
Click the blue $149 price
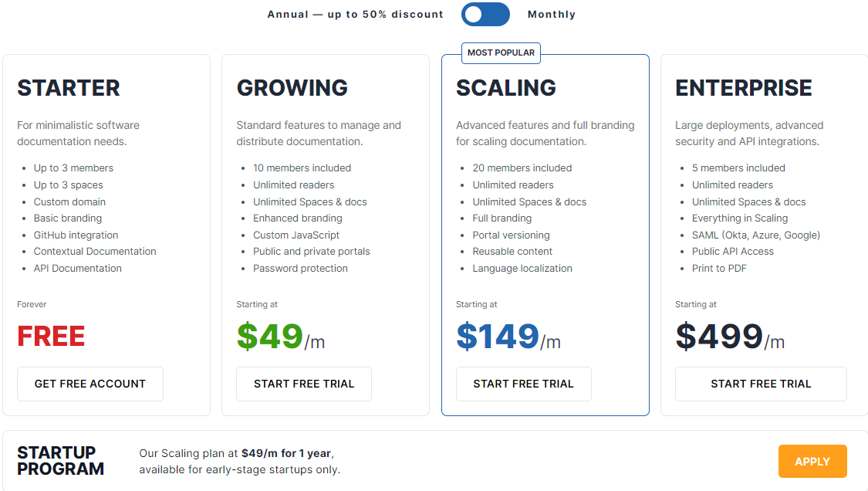point(498,337)
